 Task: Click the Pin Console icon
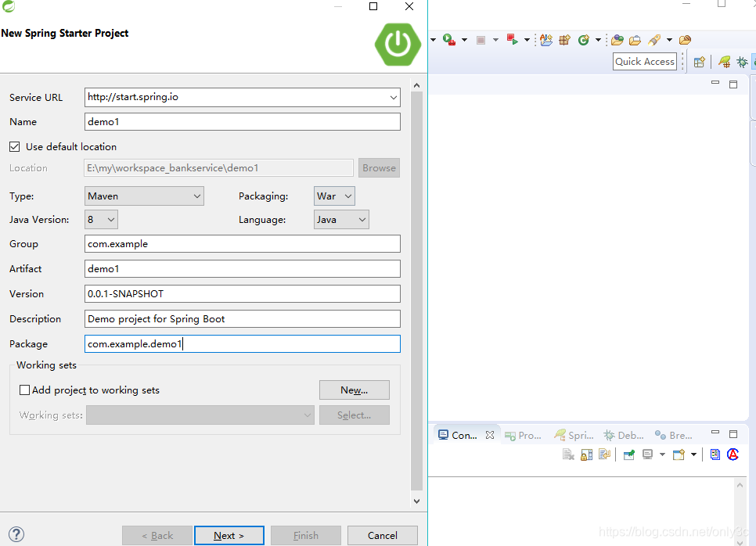point(629,454)
